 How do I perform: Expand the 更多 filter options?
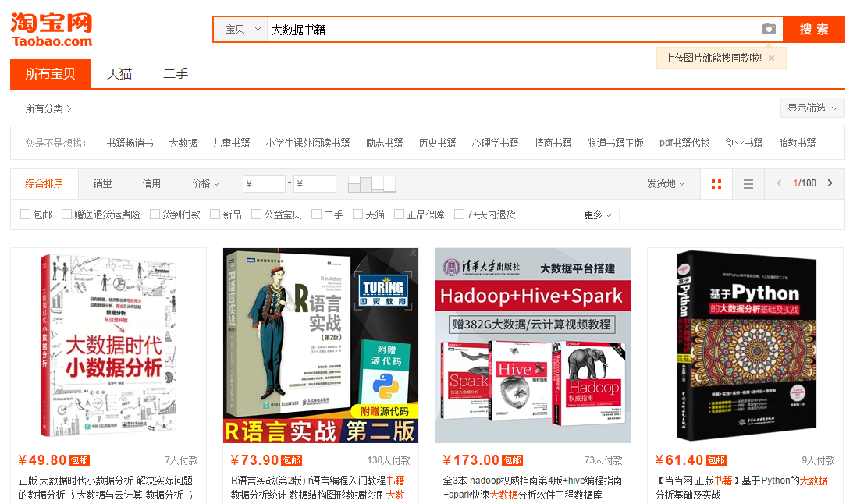(x=597, y=215)
